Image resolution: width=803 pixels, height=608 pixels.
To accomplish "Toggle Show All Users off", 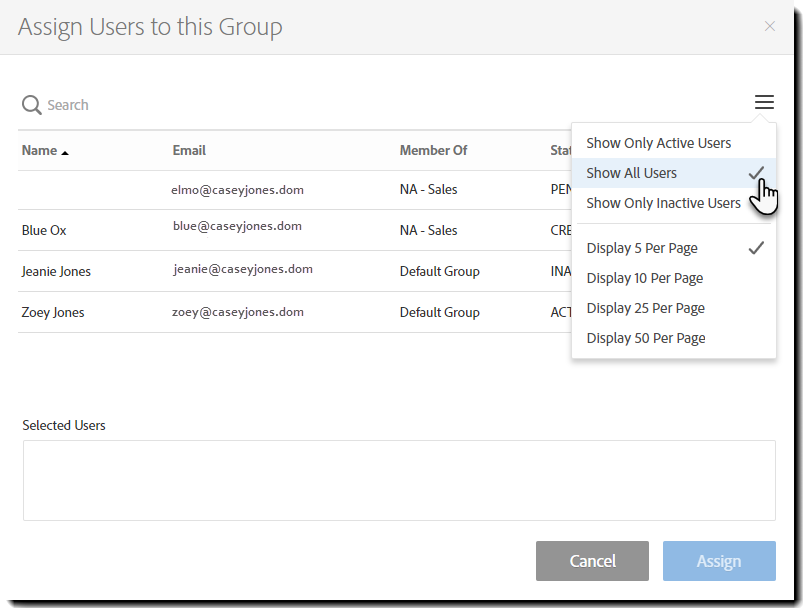I will pos(631,172).
